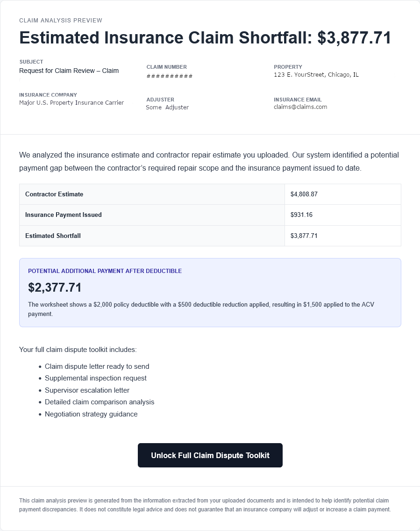The height and width of the screenshot is (531, 420).
Task: Click the Supplemental inspection request list item
Action: [96, 378]
